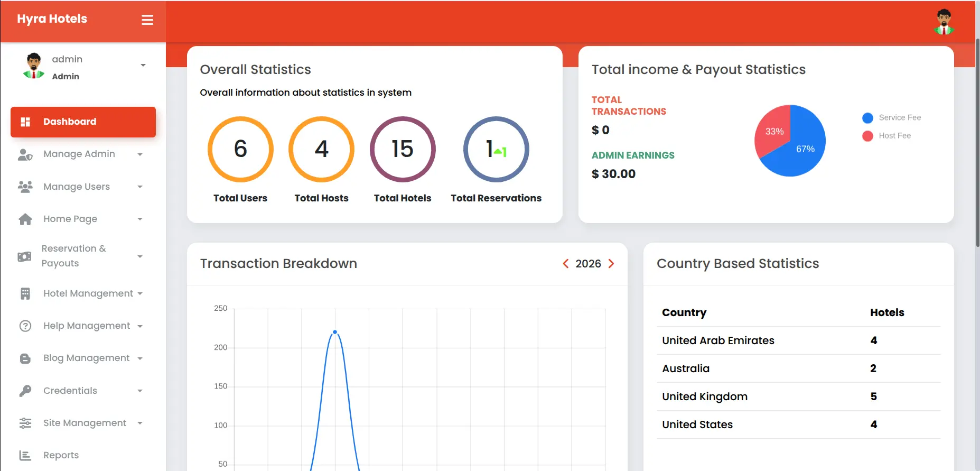This screenshot has width=980, height=471.
Task: Click the Total Reservations circle
Action: click(x=496, y=149)
